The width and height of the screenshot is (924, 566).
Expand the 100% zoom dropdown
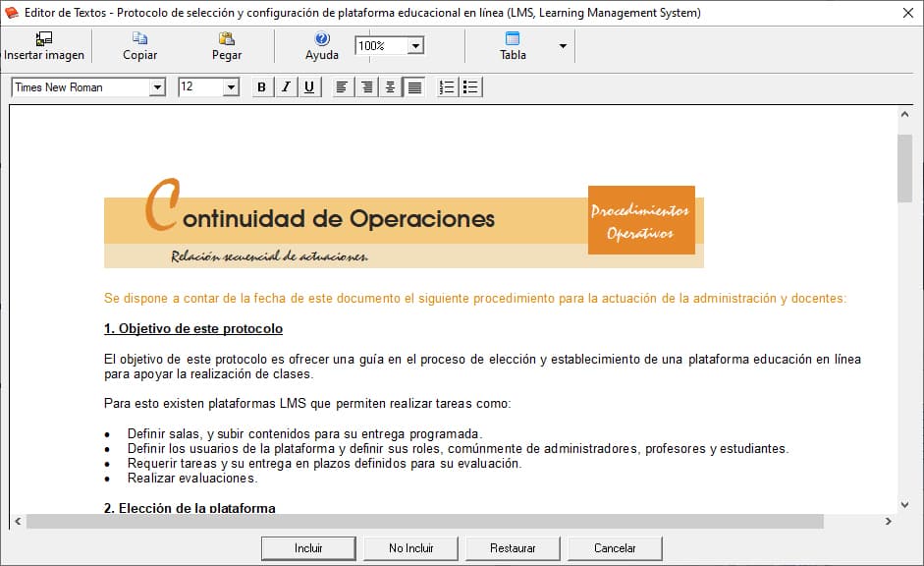coord(415,46)
